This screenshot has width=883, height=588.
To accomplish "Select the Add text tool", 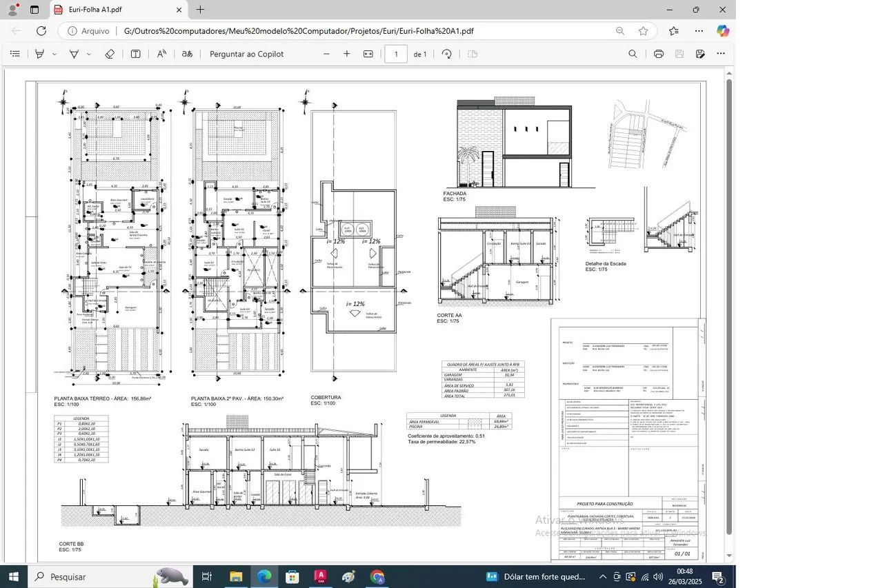I will [136, 53].
